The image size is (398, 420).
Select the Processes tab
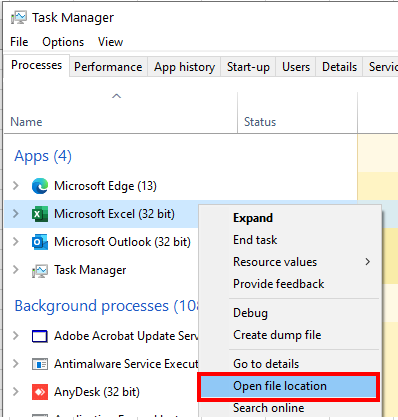[36, 65]
